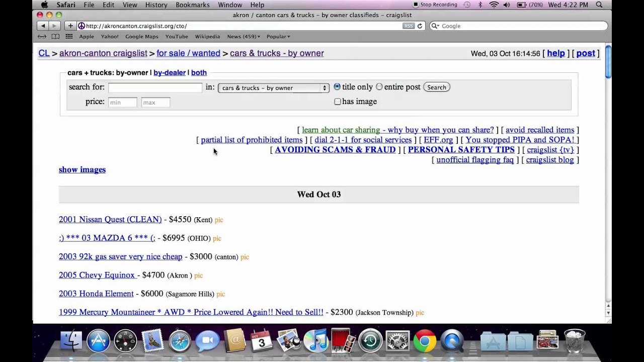Screen dimensions: 644x362
Task: Open the bookmarks book icon
Action: [x=55, y=37]
